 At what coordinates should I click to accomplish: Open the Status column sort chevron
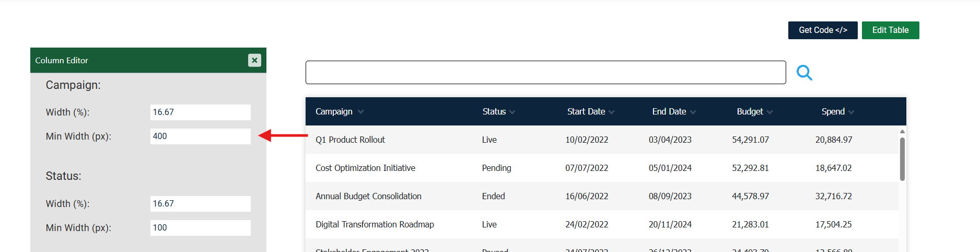point(512,112)
